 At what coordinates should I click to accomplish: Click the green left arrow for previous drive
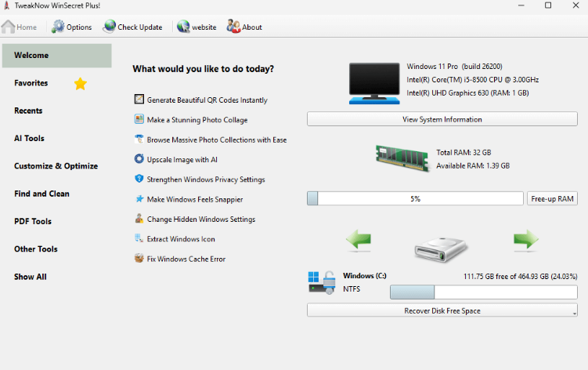coord(359,240)
